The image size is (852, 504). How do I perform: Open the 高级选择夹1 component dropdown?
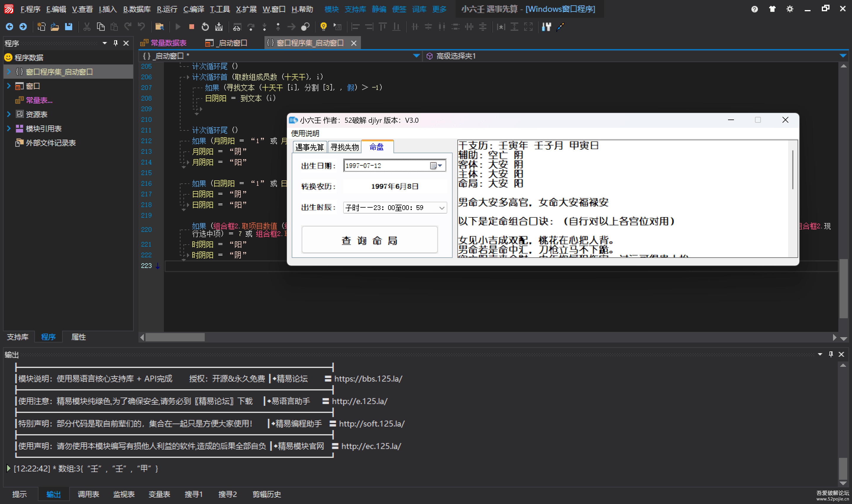pos(843,56)
